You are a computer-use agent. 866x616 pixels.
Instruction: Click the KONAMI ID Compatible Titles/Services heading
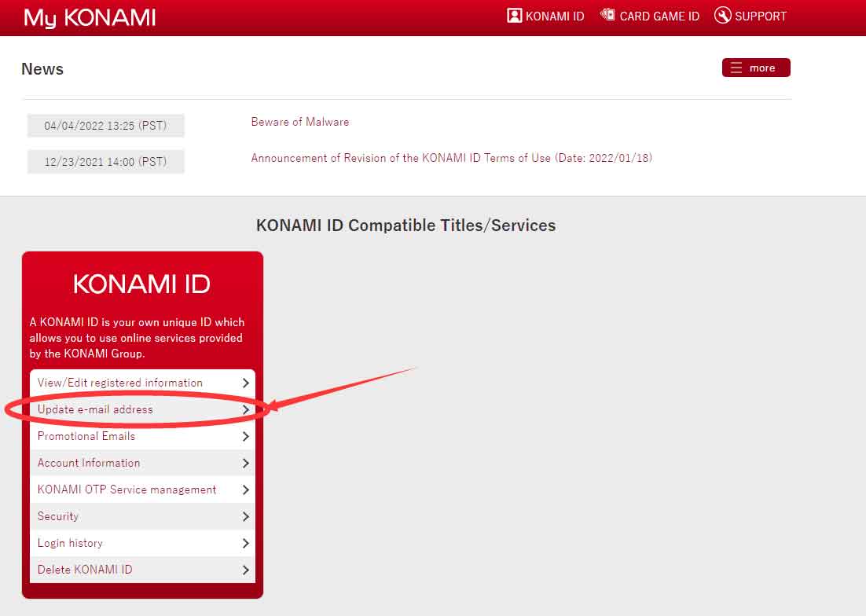click(406, 225)
